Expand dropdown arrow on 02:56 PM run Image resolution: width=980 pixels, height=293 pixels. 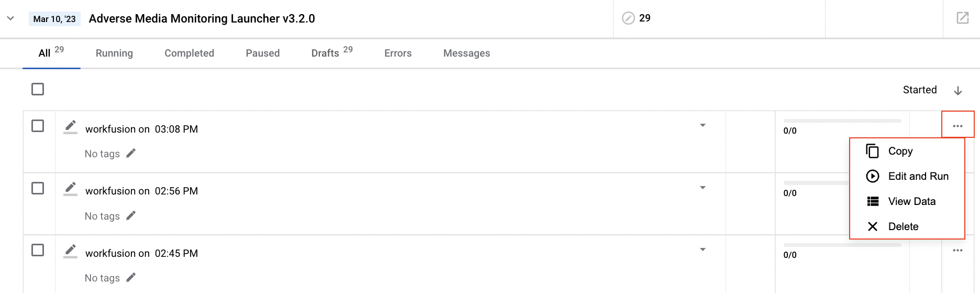tap(703, 188)
